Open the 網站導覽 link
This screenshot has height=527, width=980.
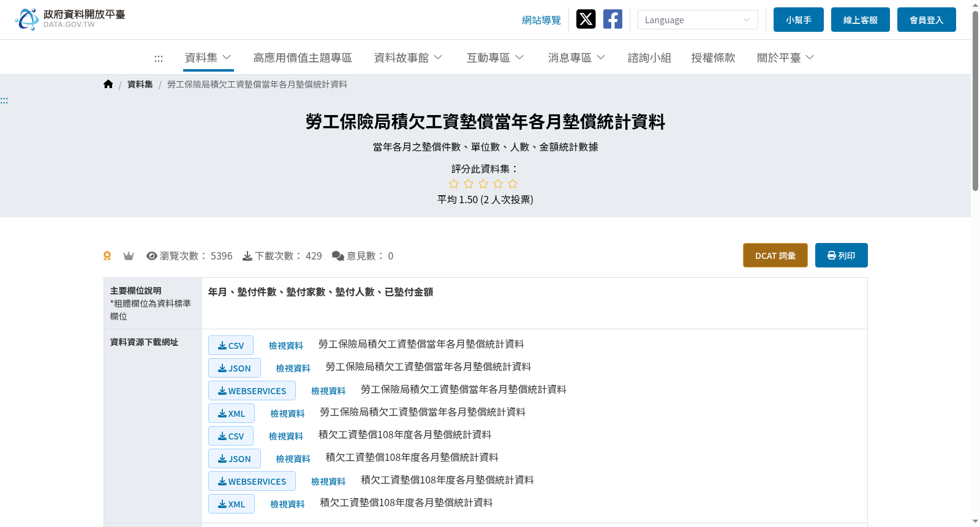(541, 20)
